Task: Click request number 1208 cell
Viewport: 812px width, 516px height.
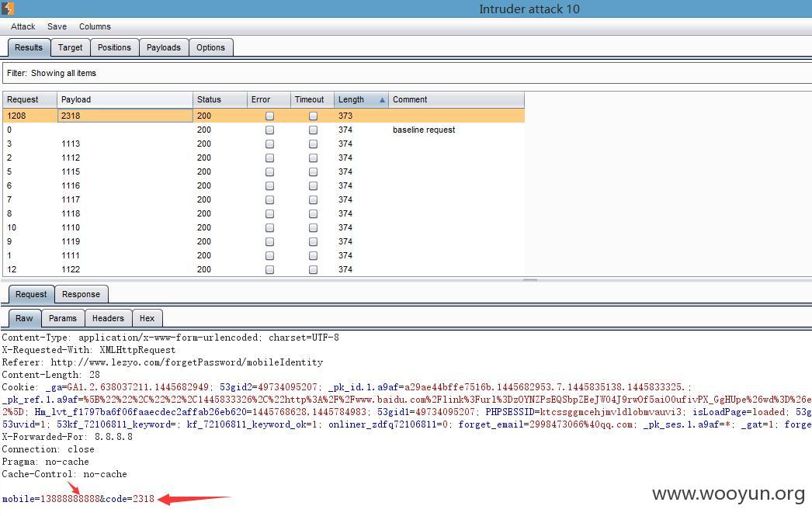Action: (30, 116)
